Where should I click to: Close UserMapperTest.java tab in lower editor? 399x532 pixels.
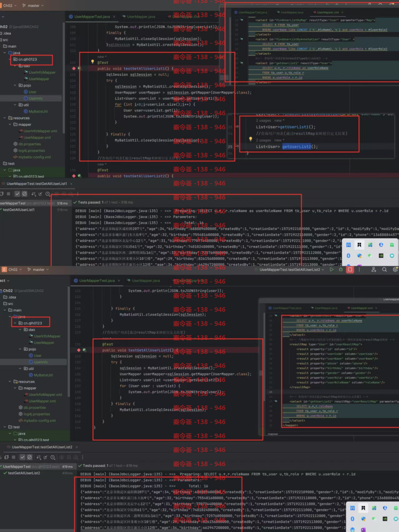(x=119, y=281)
